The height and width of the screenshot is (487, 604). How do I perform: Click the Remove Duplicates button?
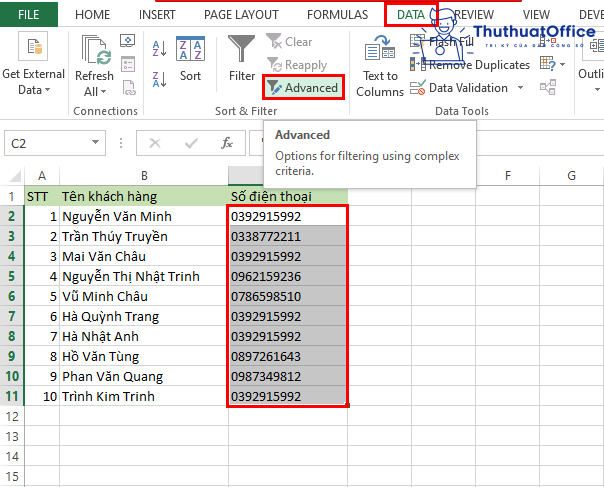click(470, 65)
